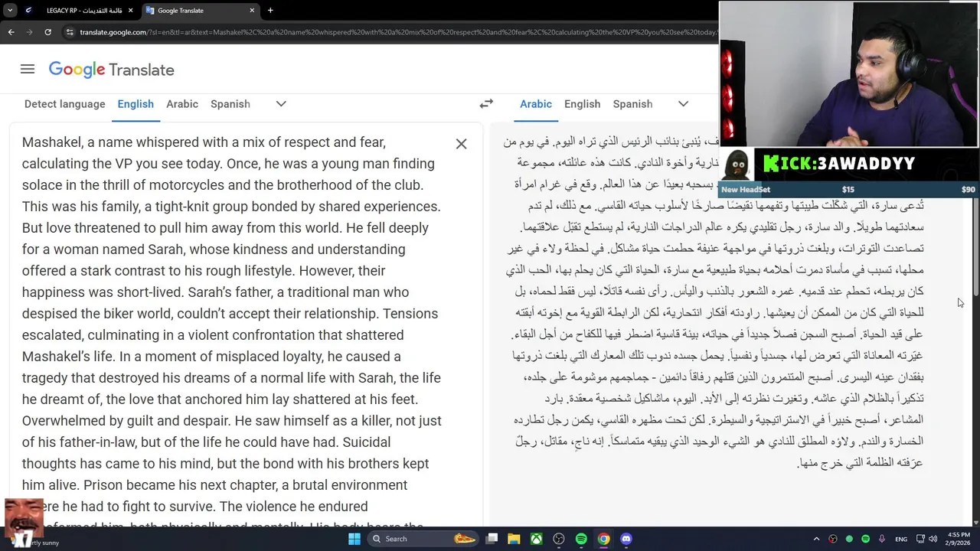Viewport: 980px width, 551px height.
Task: Close the LEGACY RP tab
Action: (130, 11)
